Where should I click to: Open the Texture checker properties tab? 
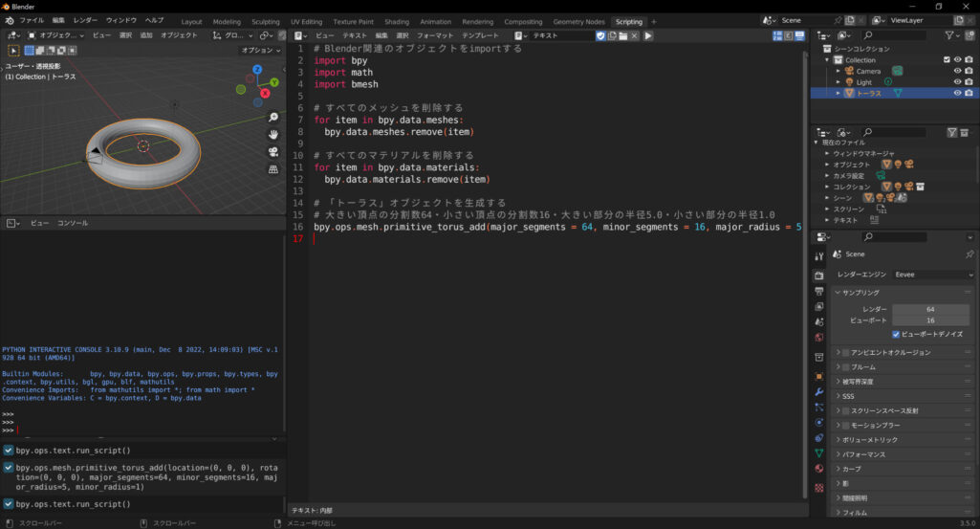point(819,487)
